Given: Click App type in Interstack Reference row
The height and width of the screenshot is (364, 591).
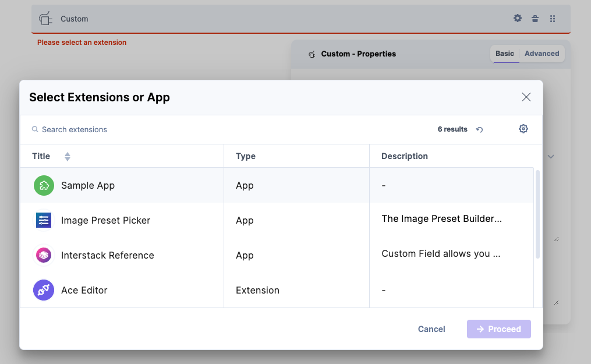Looking at the screenshot, I should coord(245,256).
